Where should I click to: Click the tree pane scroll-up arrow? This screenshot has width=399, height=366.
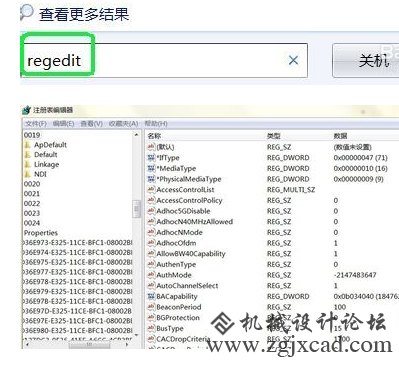137,135
